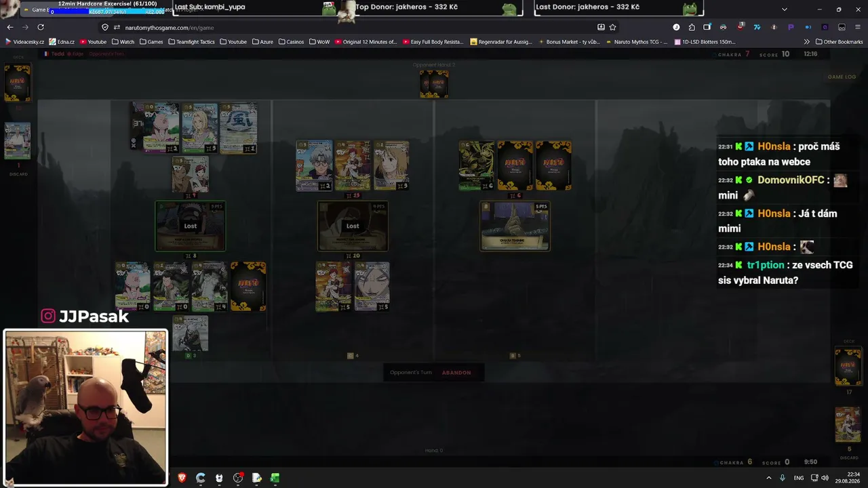Show hidden system tray icons
Viewport: 868px width, 488px height.
click(768, 478)
